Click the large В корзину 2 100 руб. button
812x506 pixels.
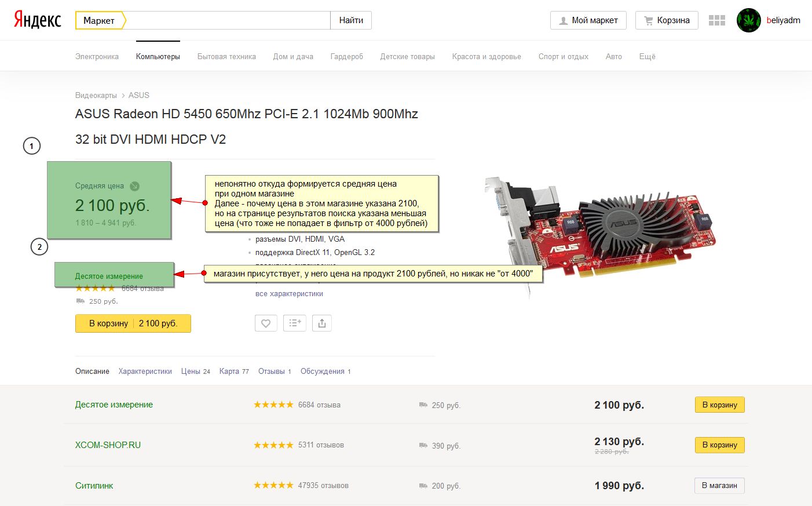click(133, 323)
